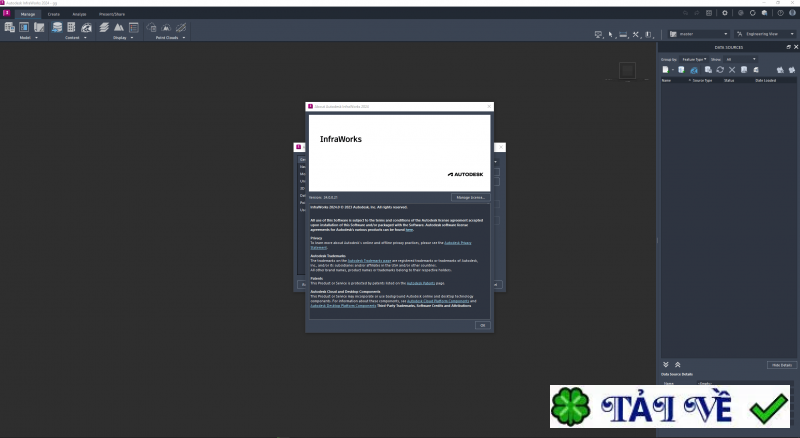Click the Style Palette grid icon in Content group

(71, 28)
